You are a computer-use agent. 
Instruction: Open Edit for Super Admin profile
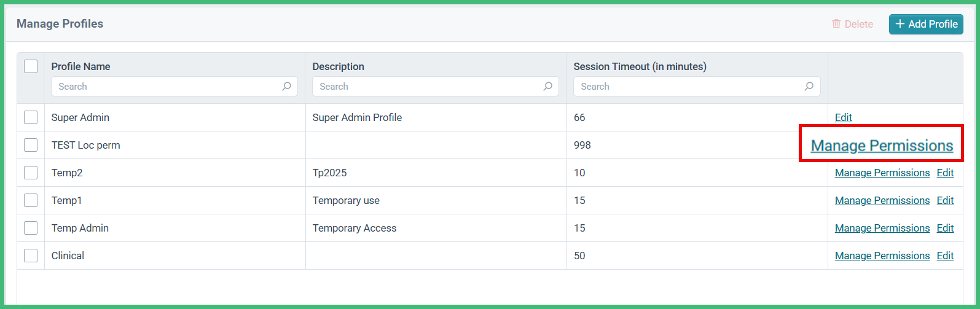click(844, 117)
